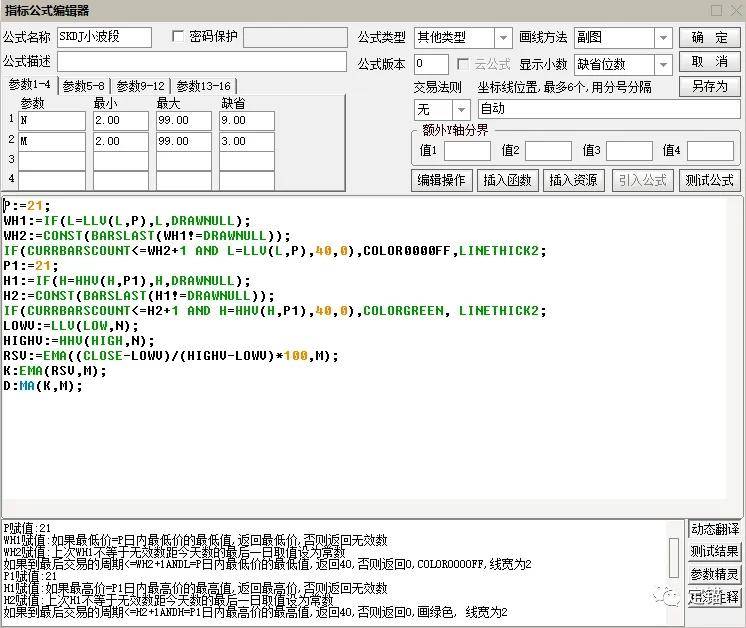
Task: Click parameter 2 name field M
Action: tap(52, 142)
